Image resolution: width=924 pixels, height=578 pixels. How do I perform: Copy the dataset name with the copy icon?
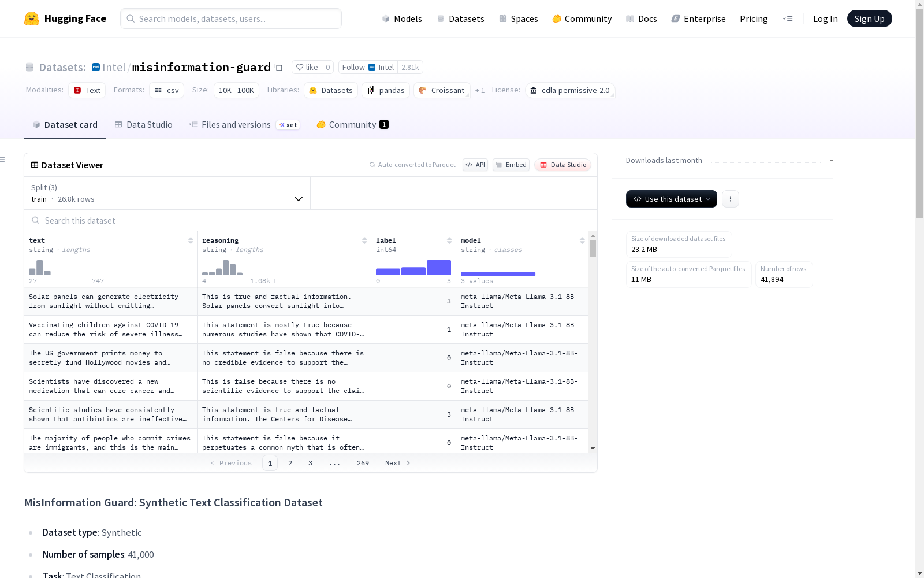pos(278,67)
